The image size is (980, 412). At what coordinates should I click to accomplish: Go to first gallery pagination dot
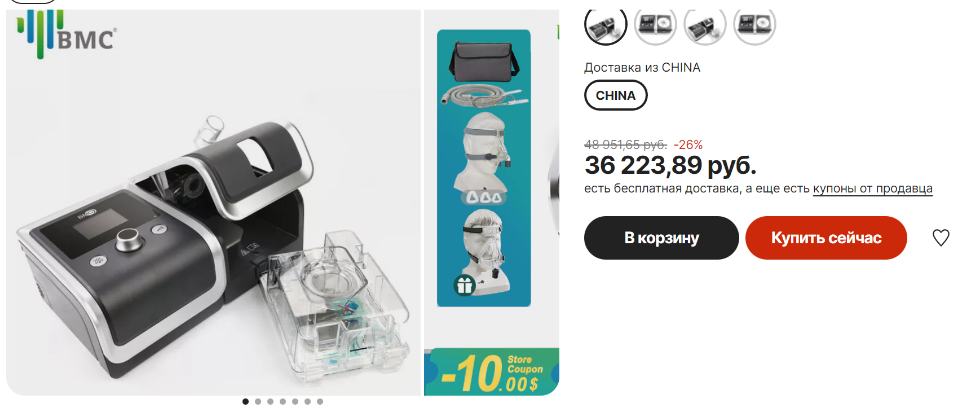(245, 401)
